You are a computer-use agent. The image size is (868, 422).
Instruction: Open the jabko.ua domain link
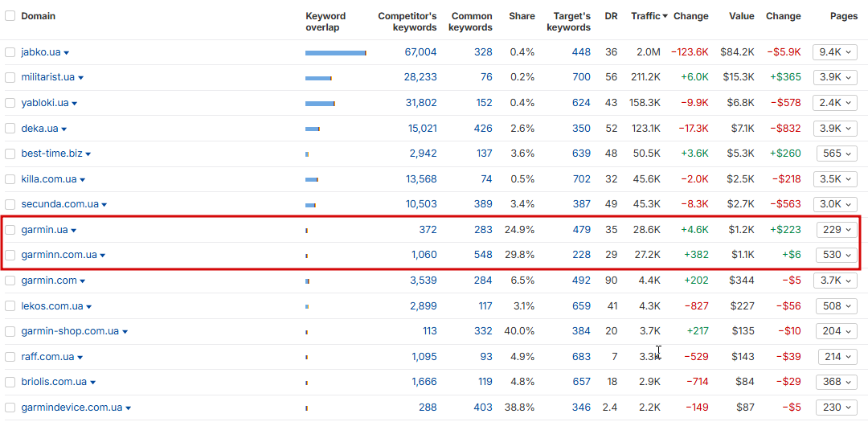click(41, 52)
